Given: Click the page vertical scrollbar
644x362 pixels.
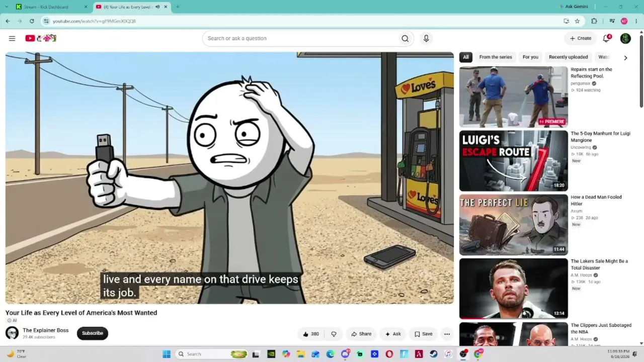Looking at the screenshot, I should [x=641, y=70].
